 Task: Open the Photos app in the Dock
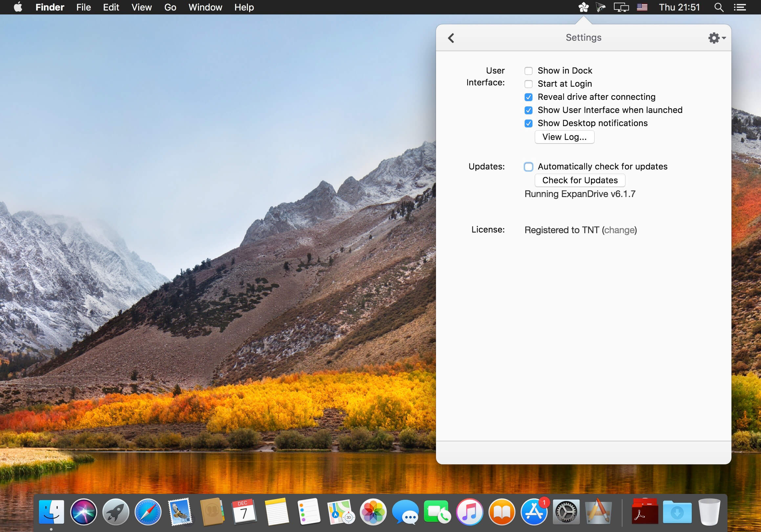pyautogui.click(x=373, y=512)
